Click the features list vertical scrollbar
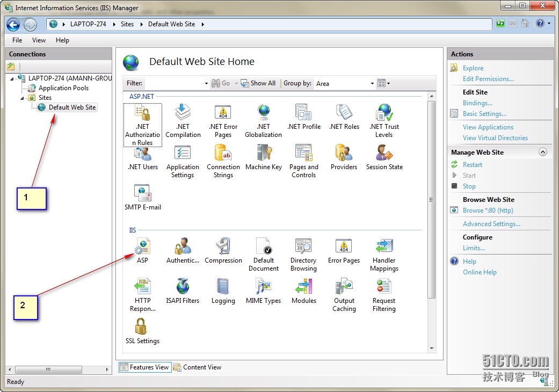The height and width of the screenshot is (392, 559). pyautogui.click(x=431, y=200)
